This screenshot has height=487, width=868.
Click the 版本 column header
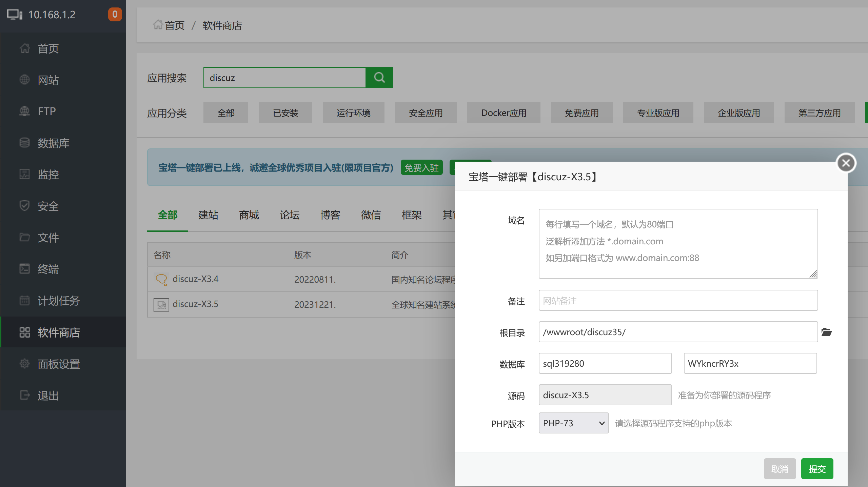point(302,255)
